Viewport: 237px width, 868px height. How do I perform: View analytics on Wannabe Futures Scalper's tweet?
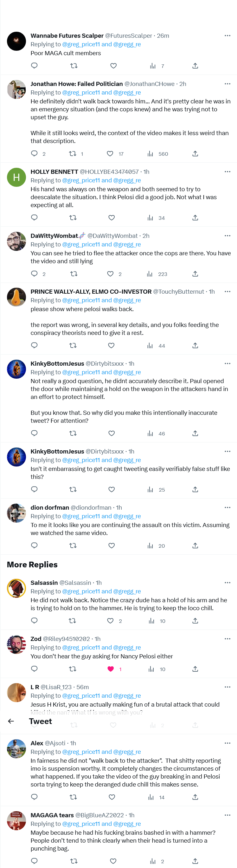click(x=153, y=66)
